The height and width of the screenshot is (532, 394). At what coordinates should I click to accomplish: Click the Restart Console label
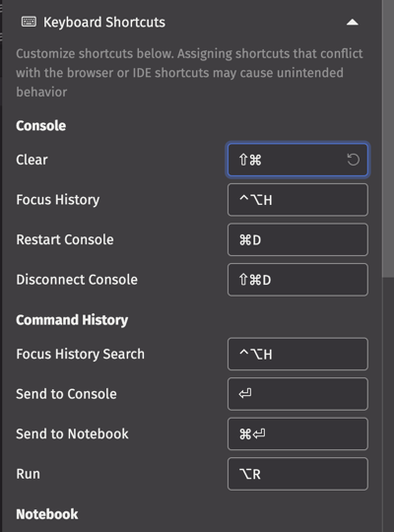(65, 239)
